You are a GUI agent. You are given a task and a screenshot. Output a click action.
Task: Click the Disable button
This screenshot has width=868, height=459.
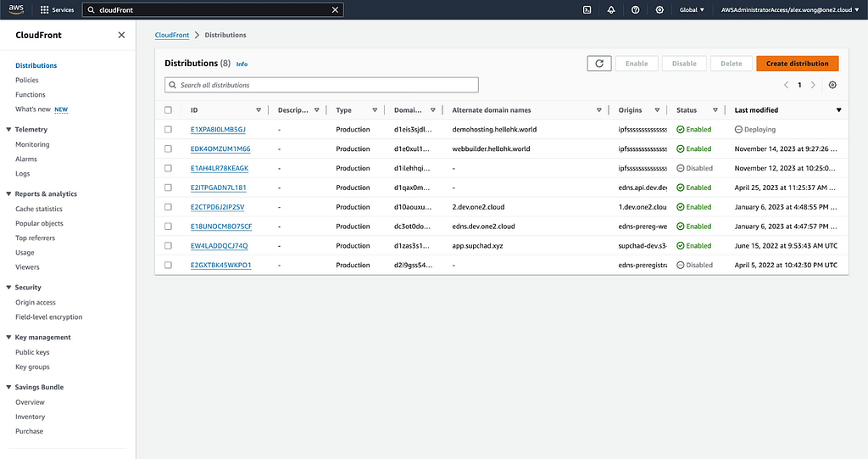coord(684,64)
